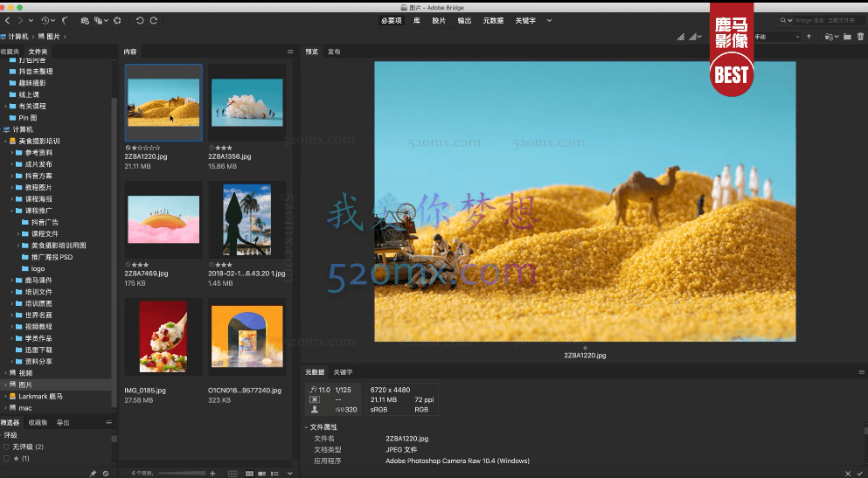Select the IMG_0185.jpg thumbnail
868x478 pixels.
163,336
